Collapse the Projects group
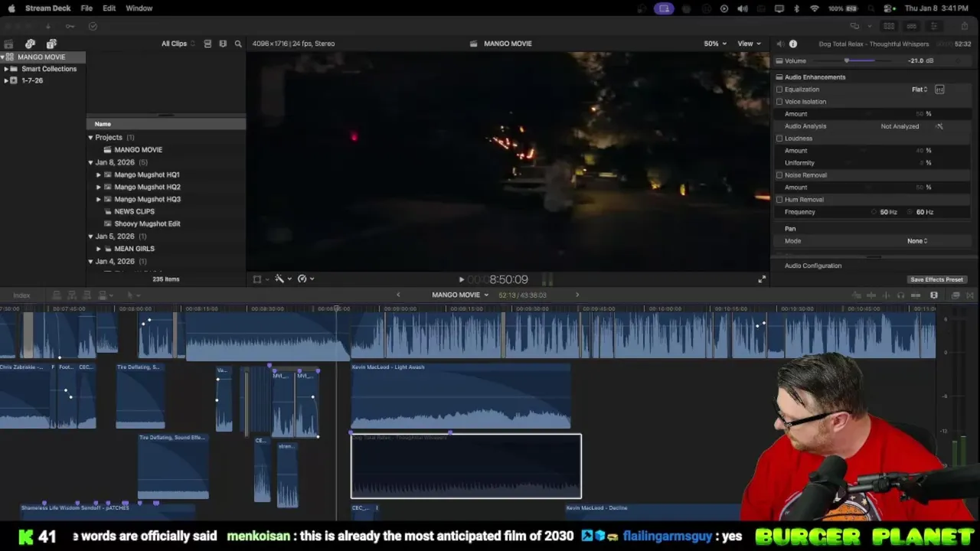 point(90,138)
